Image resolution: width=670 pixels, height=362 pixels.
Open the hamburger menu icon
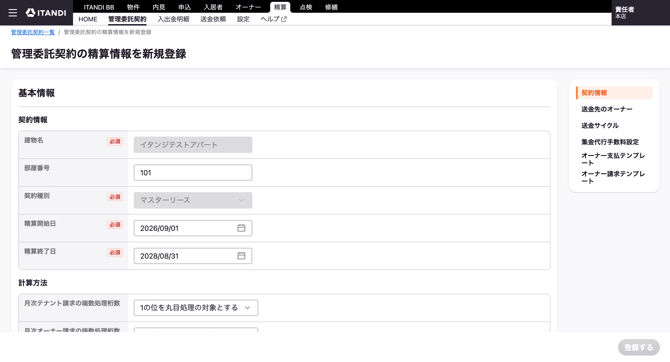(x=13, y=13)
